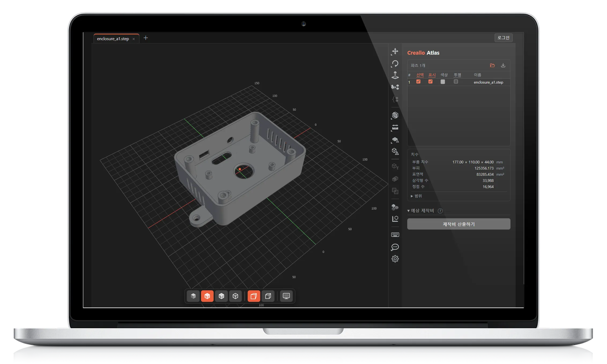Click the explode parts tool icon
Screen dimensions: 607x364
pos(395,87)
